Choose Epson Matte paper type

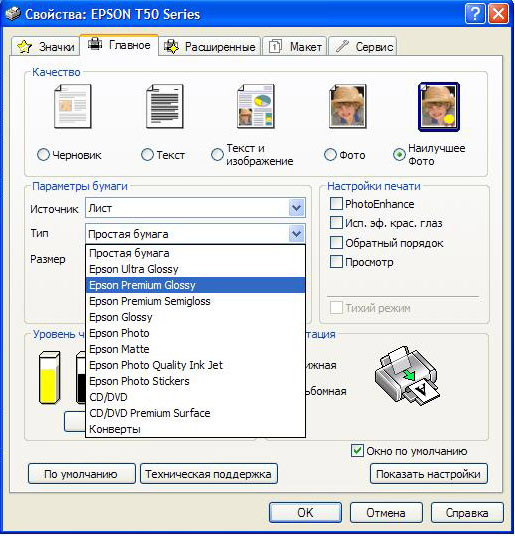[x=195, y=349]
